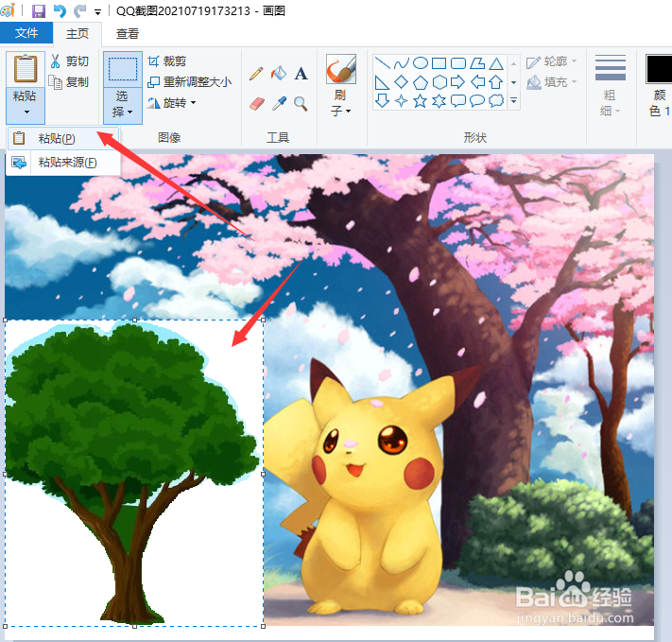
Task: Open the quick access toolbar customize arrow
Action: [x=97, y=12]
